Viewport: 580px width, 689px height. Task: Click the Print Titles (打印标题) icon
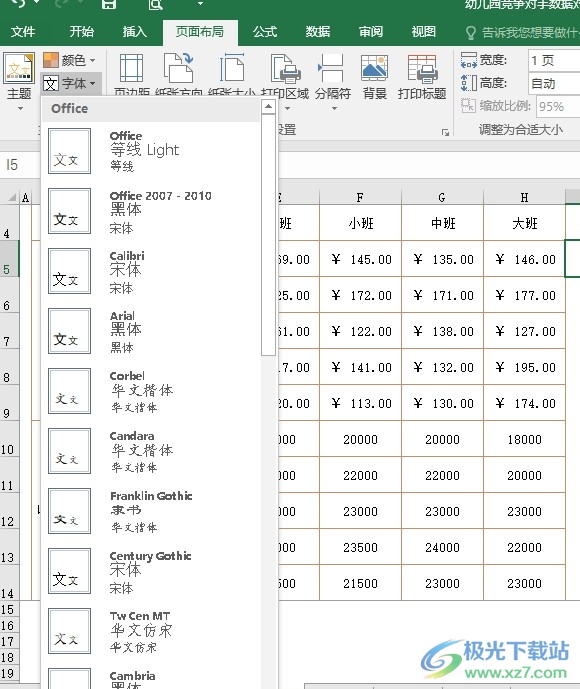click(x=422, y=69)
